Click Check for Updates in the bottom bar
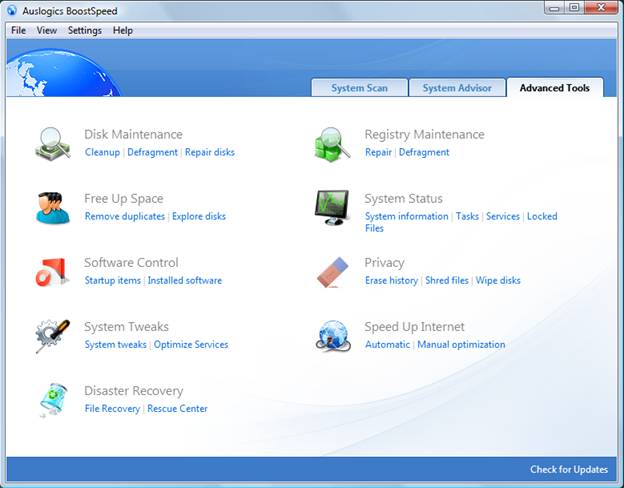The width and height of the screenshot is (624, 488). [569, 469]
